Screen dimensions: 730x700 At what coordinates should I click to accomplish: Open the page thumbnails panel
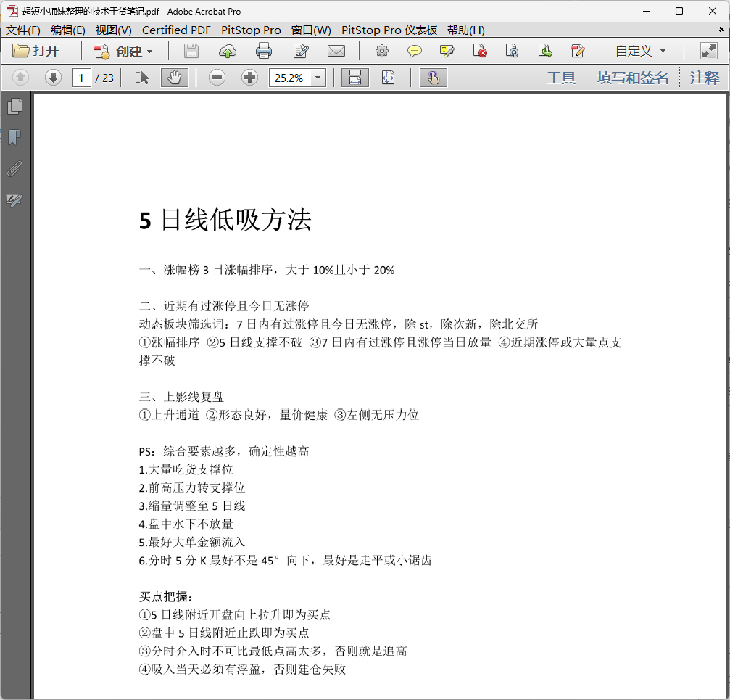(x=14, y=107)
